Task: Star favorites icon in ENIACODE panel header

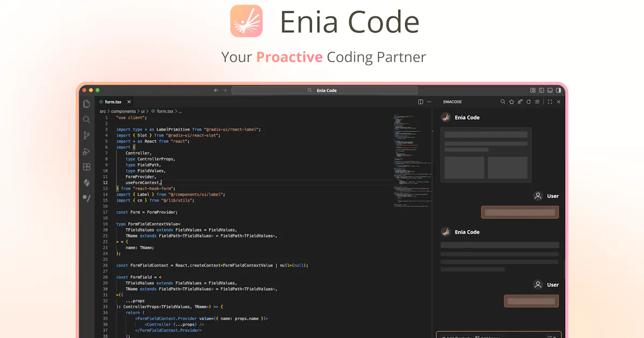Action: click(x=511, y=102)
